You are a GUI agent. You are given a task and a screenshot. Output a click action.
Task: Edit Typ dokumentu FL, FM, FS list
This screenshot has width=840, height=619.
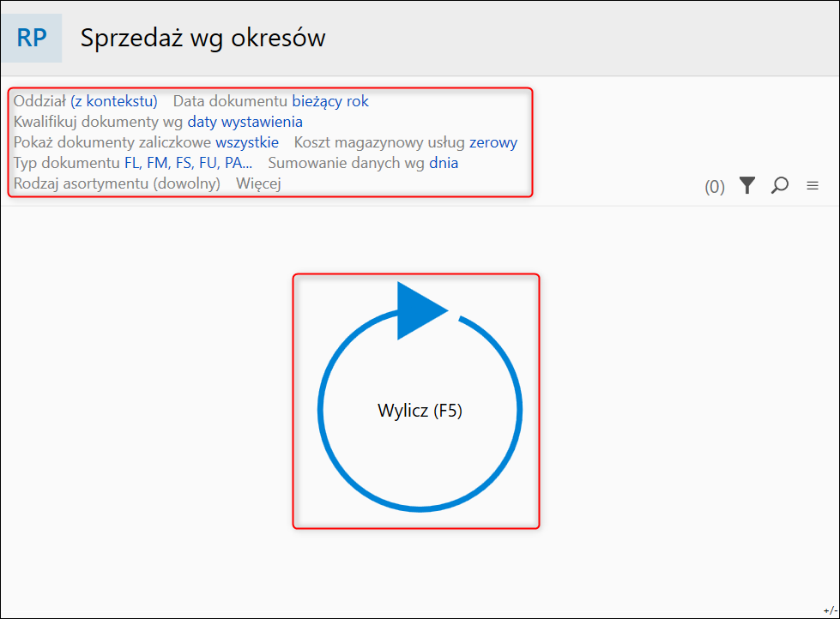click(x=188, y=163)
